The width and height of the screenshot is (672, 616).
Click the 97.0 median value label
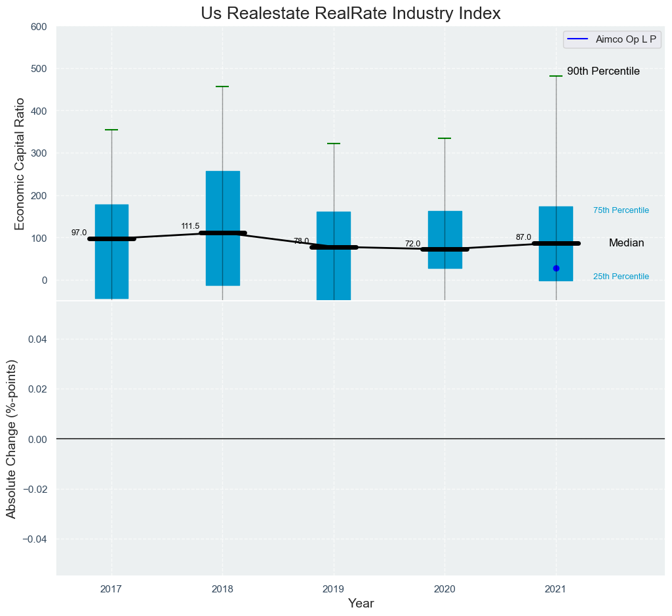(79, 233)
